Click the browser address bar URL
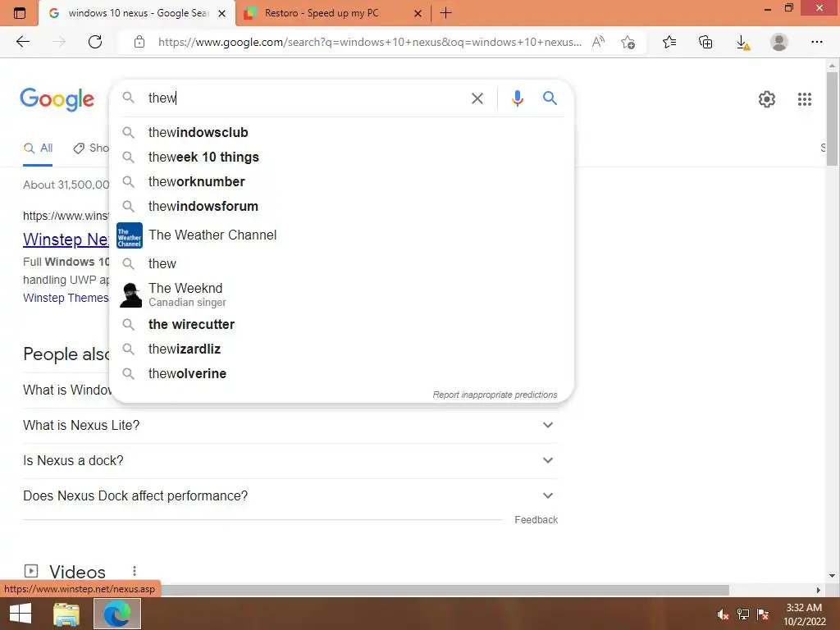 pos(370,42)
